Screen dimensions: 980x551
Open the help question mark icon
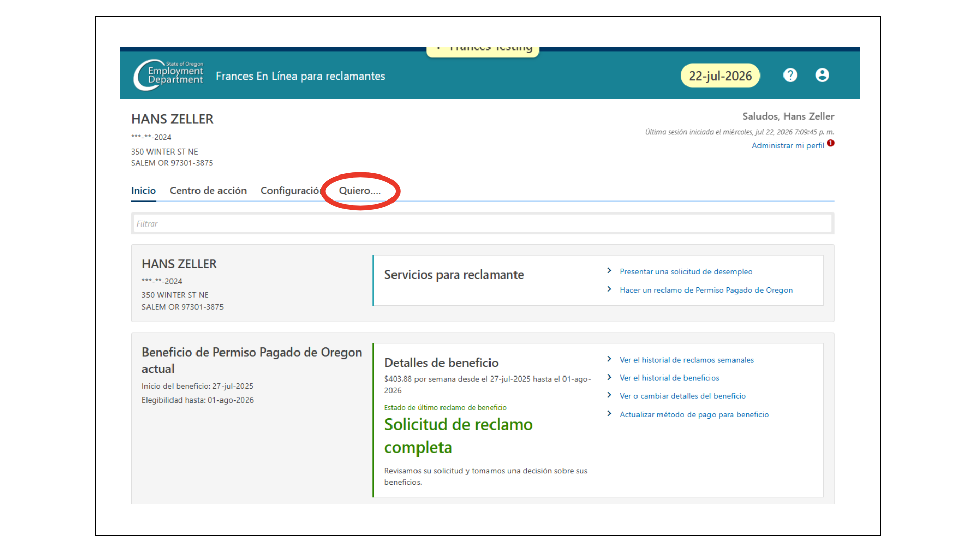790,75
